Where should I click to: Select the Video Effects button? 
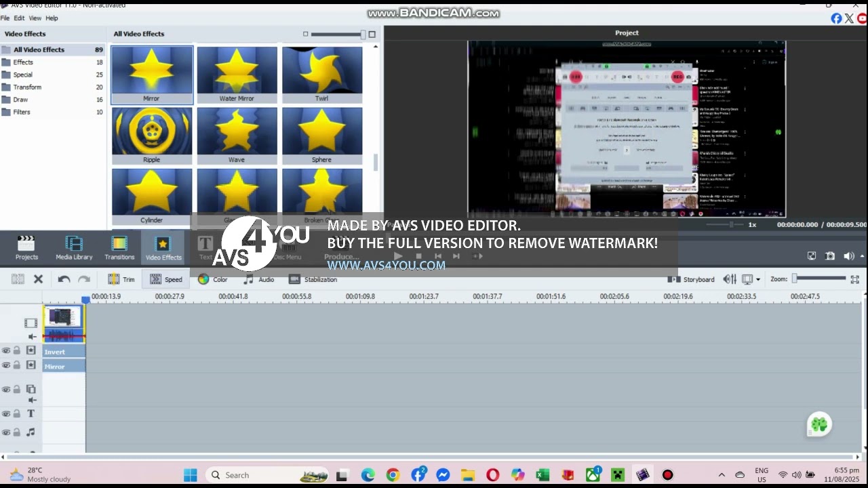click(163, 248)
